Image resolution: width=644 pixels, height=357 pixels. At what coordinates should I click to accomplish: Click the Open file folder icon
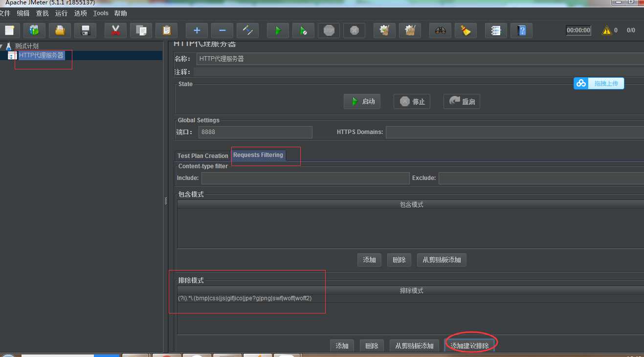coord(60,30)
